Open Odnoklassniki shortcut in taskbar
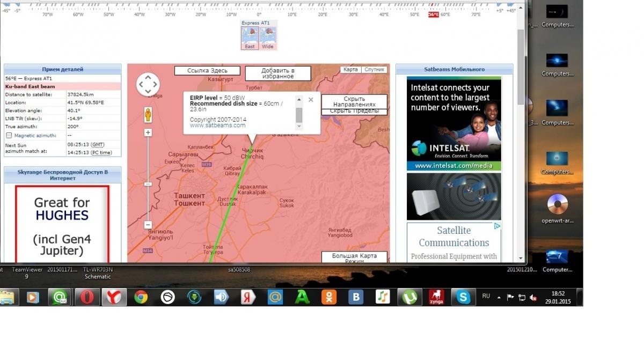Screen dimensions: 644x362 point(329,297)
